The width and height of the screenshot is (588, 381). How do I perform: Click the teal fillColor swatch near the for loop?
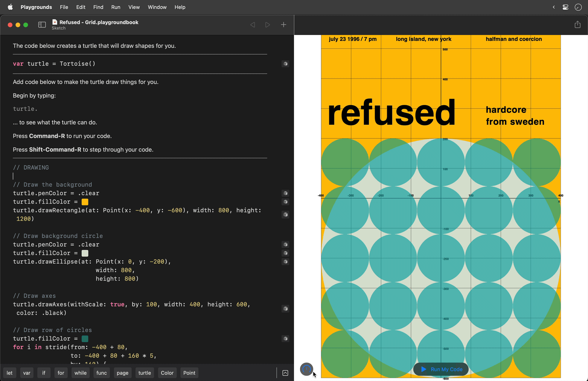pos(85,339)
